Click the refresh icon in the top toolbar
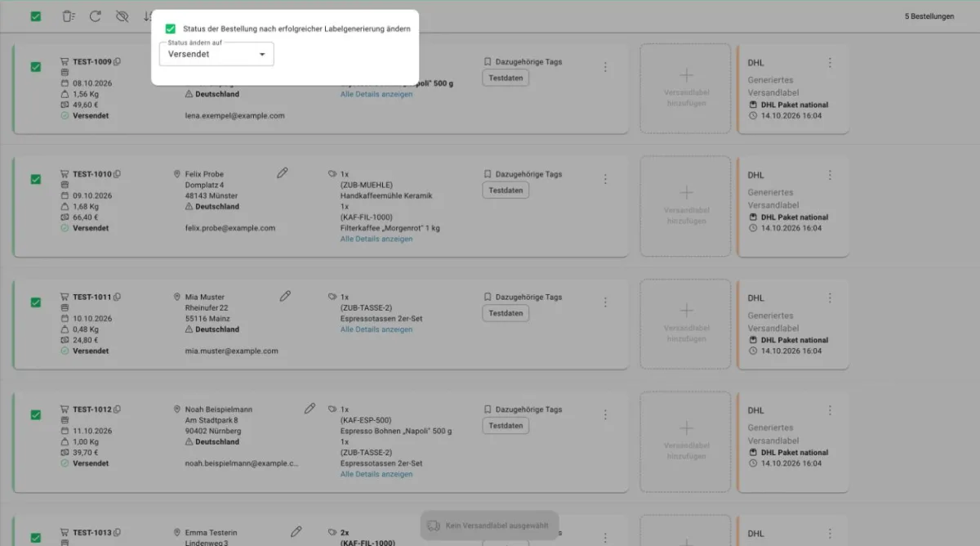Screen dimensions: 980x546 point(96,16)
